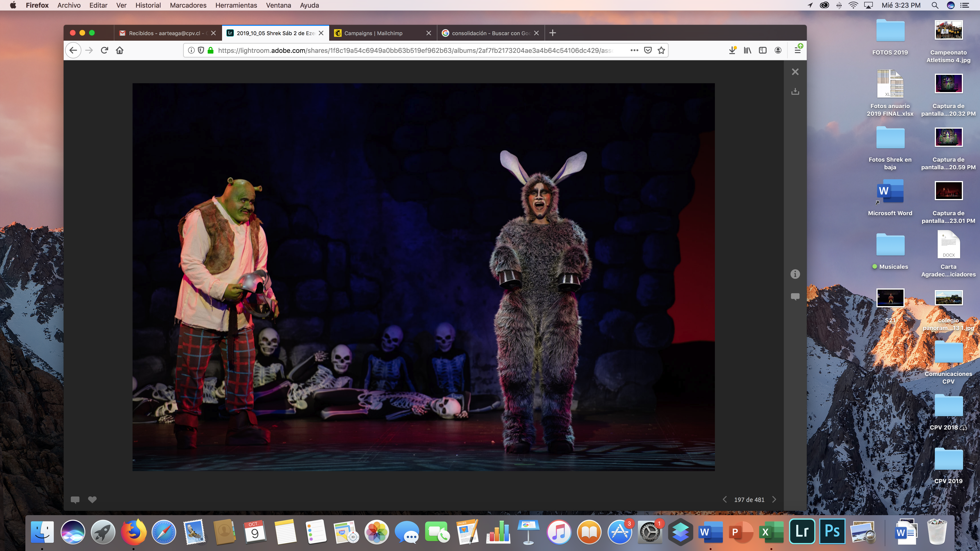Go back in Firefox
This screenshot has width=980, height=551.
[73, 50]
